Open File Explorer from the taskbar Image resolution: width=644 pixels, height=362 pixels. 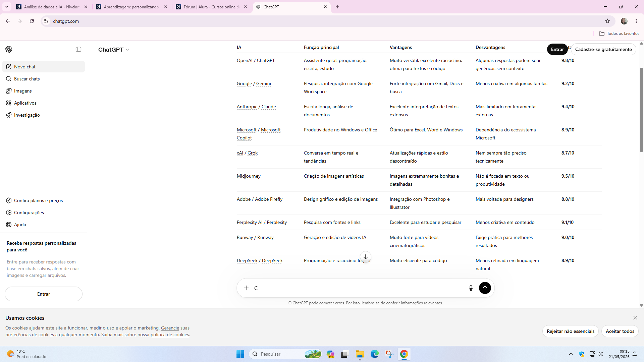pos(360,354)
